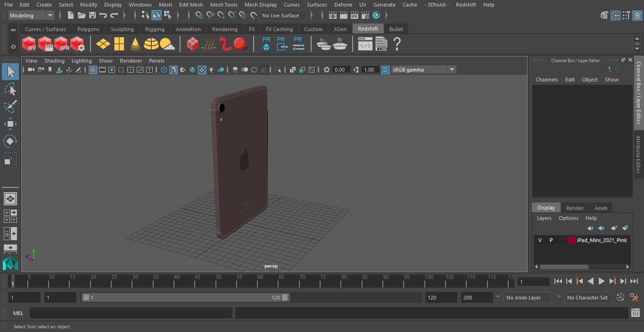Screen dimensions: 644x332
Task: Click the viewport gamma value 1.00 field
Action: [369, 70]
